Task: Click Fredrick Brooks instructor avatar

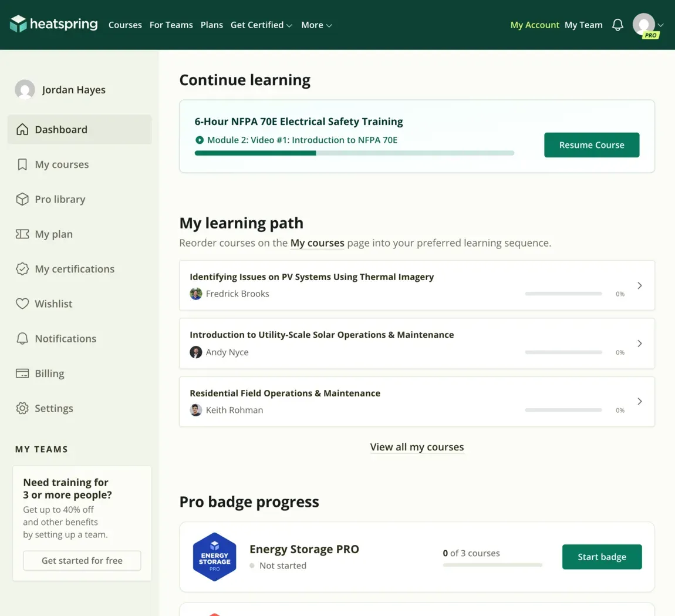Action: 196,294
